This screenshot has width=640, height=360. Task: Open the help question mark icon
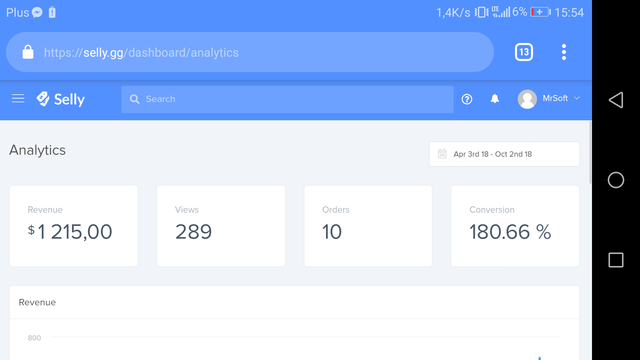coord(467,99)
